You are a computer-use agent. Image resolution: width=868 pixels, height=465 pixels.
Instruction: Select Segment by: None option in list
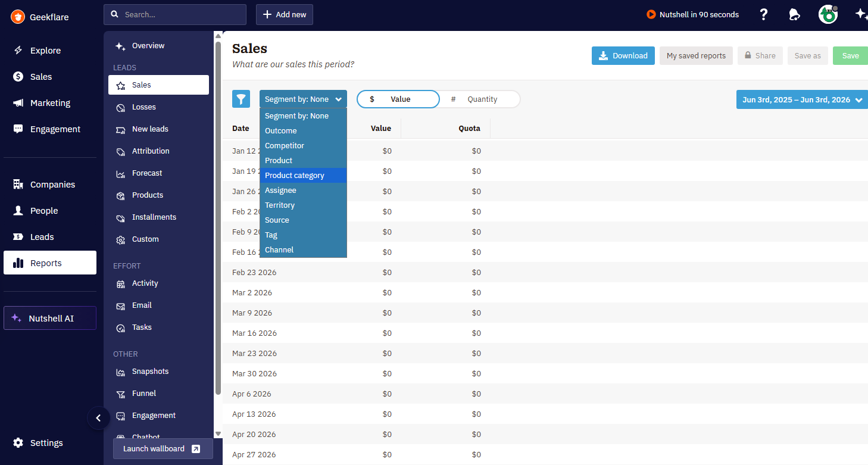click(x=303, y=116)
